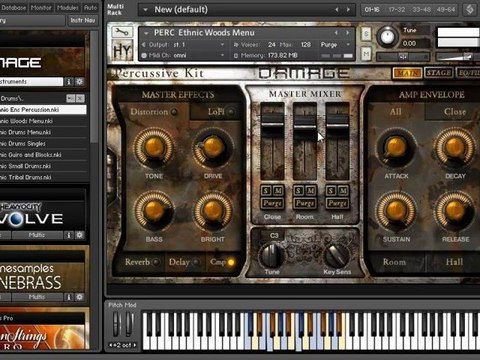Show rack channels 49-64
Viewport: 480px width, 360px height.
(446, 10)
